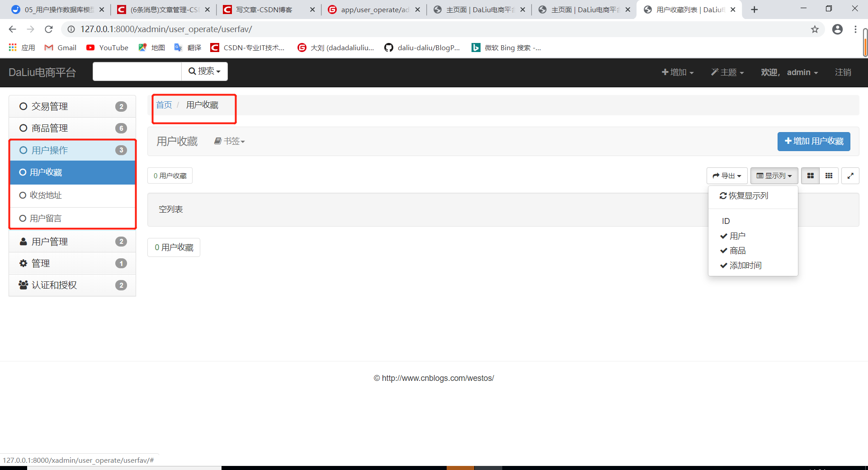
Task: Open the 翻译 translate bookmark
Action: click(x=188, y=47)
